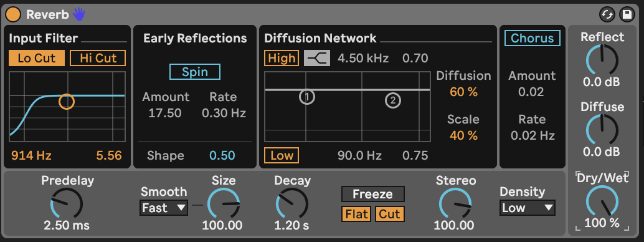Select filter node 1 in diffusion graph
This screenshot has width=644, height=242.
point(307,97)
